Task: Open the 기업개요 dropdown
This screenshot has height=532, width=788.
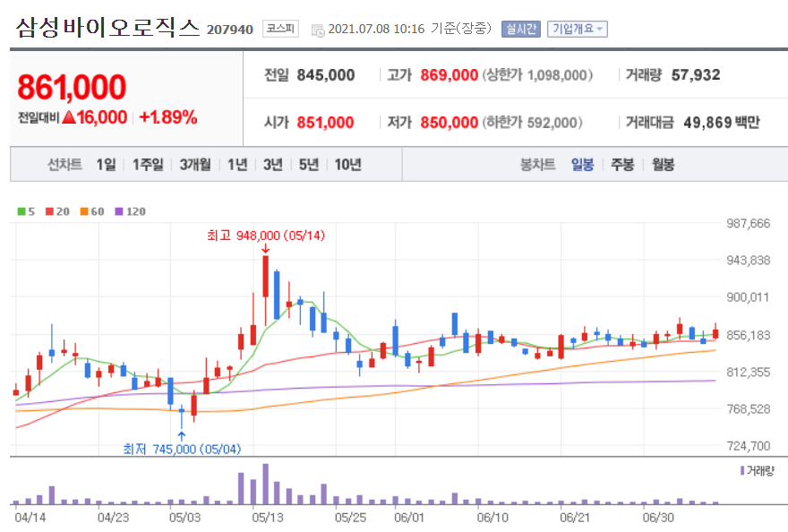Action: [578, 30]
